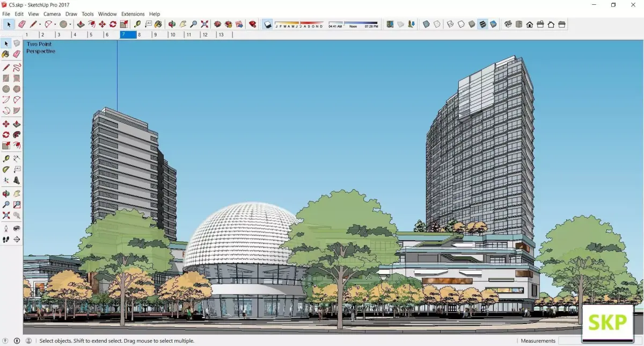
Task: Click the geo-location status bar icon
Action: pos(6,341)
